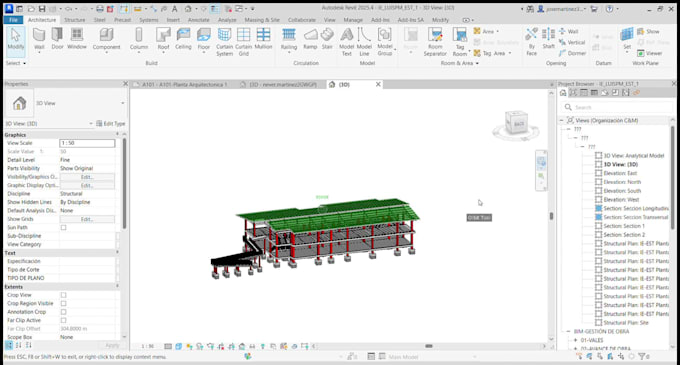Select the Mullion tool
This screenshot has width=680, height=365.
(x=263, y=39)
